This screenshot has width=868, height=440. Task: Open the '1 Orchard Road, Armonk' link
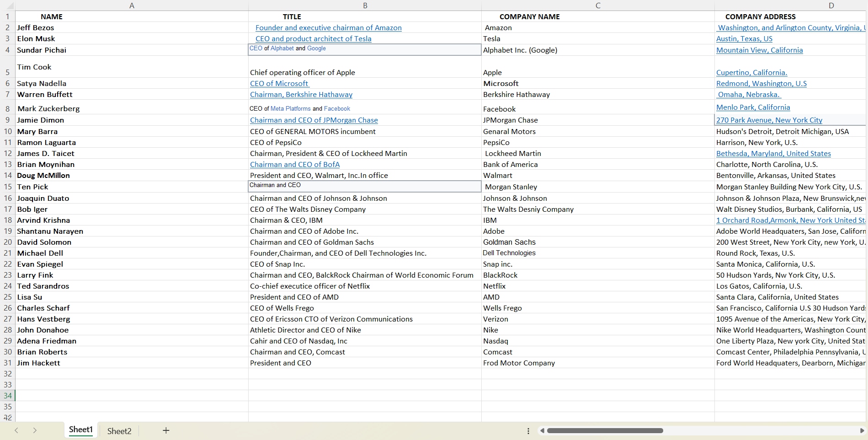791,220
